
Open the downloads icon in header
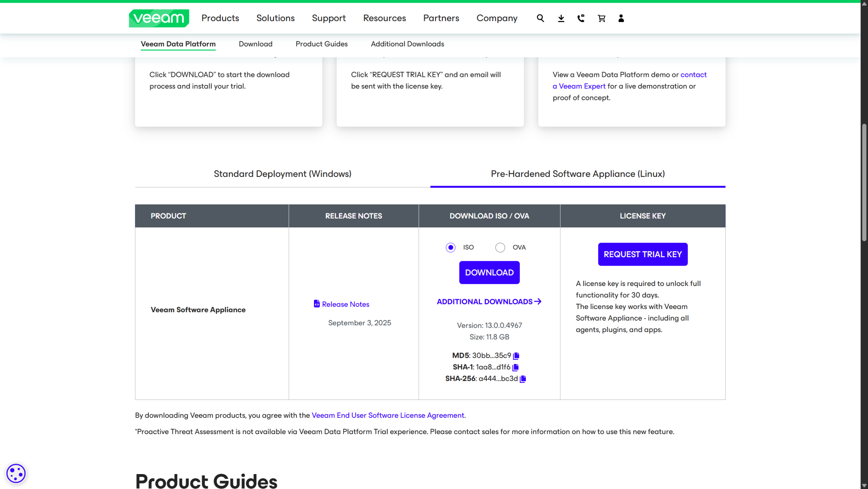point(561,18)
